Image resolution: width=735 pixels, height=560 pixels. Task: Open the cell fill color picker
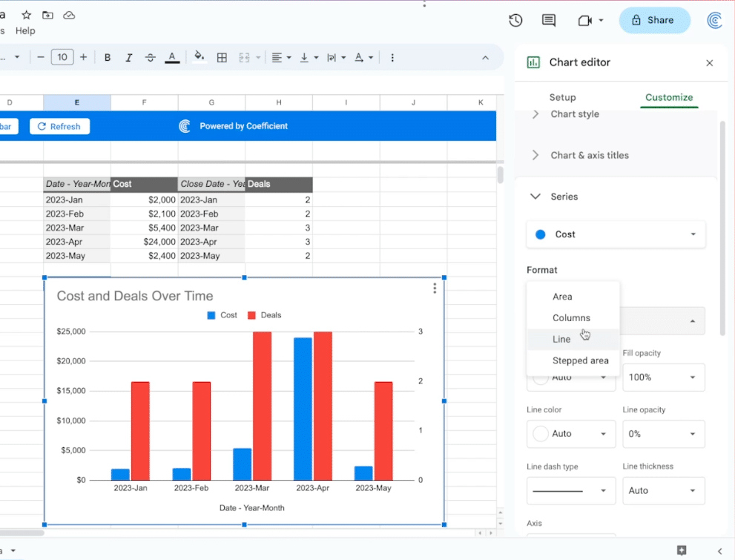[x=200, y=57]
